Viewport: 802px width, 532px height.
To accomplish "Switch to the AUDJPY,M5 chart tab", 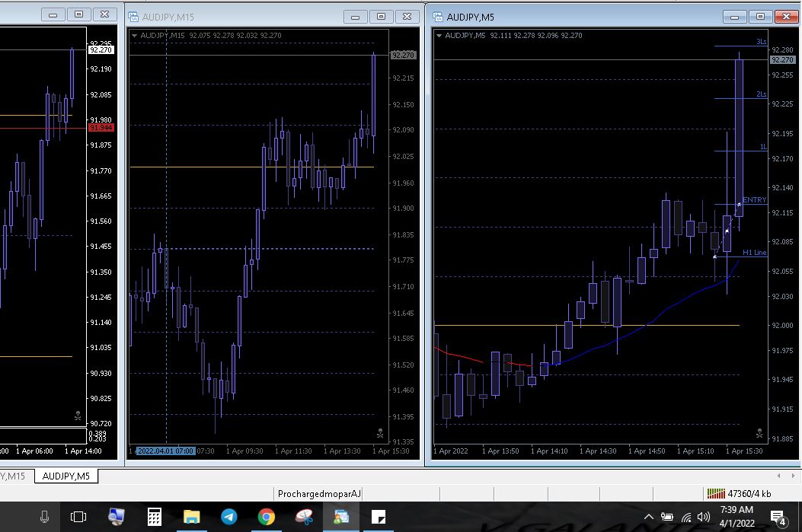I will coord(66,476).
